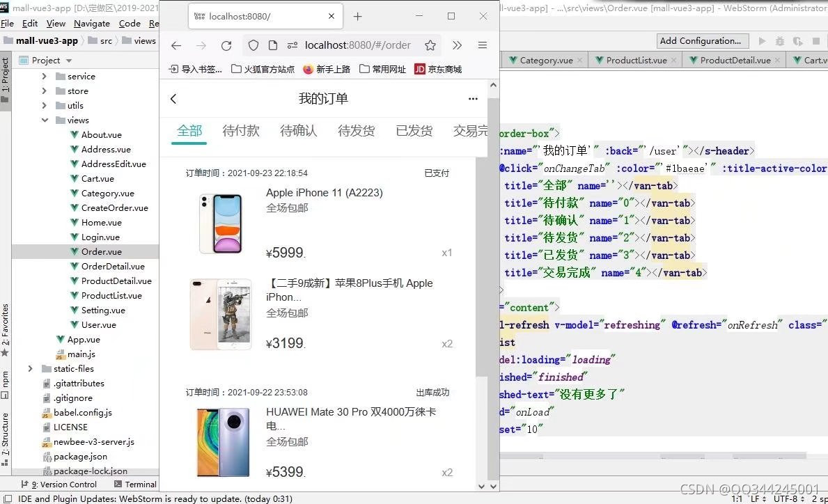Tap the back chevron in 我的订单 header
Viewport: 828px width, 504px height.
(x=173, y=99)
